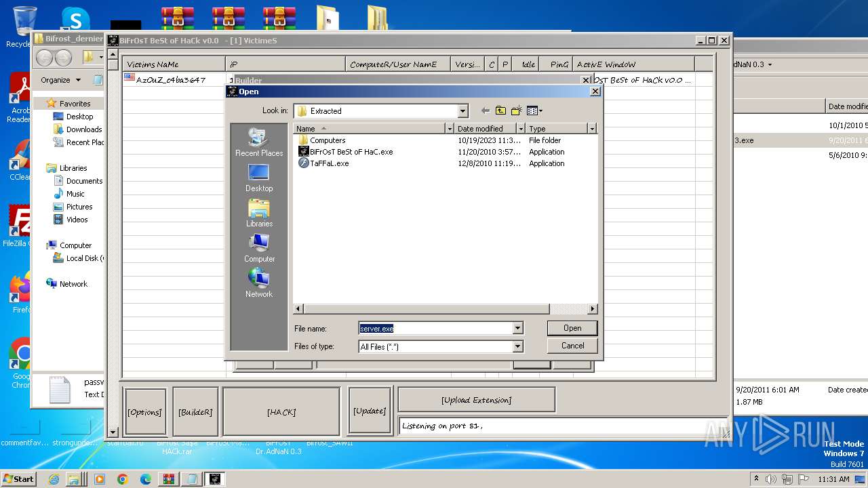Select Desktop in the Open dialog sidebar
Viewport: 868px width, 488px height.
point(259,178)
